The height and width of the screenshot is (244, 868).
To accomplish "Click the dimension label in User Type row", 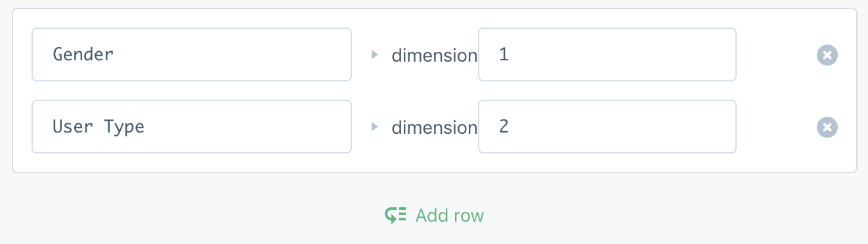I will pyautogui.click(x=434, y=128).
